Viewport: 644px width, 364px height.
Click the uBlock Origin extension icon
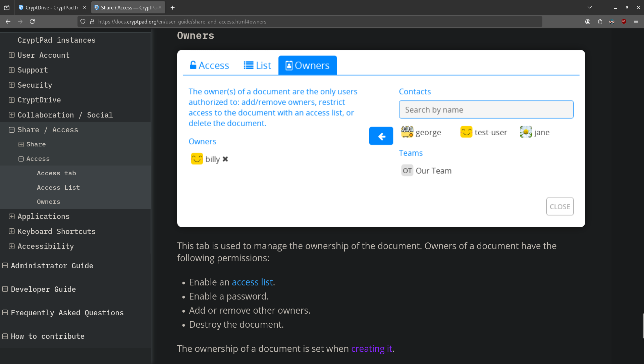(624, 21)
